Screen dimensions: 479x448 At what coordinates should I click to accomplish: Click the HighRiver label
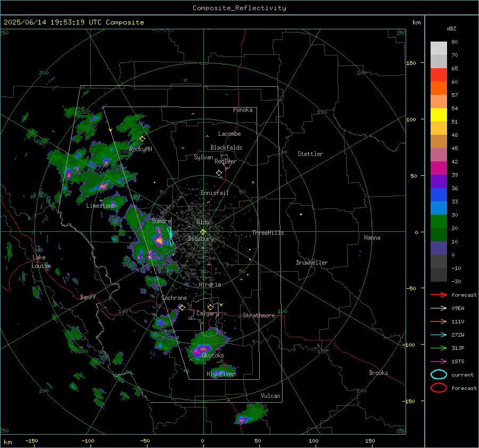click(x=220, y=374)
